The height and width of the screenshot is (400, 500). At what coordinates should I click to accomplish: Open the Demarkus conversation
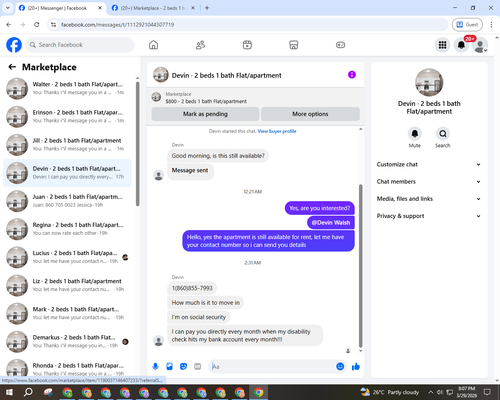[x=67, y=342]
